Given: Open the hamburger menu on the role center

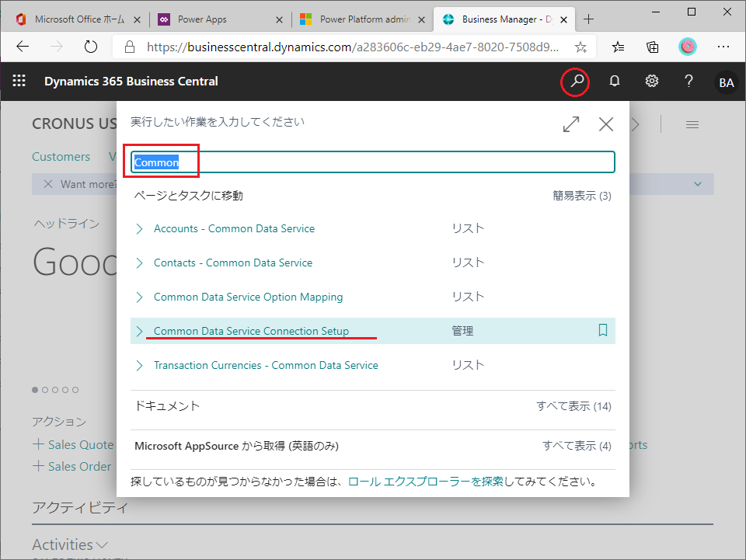Looking at the screenshot, I should (x=692, y=124).
